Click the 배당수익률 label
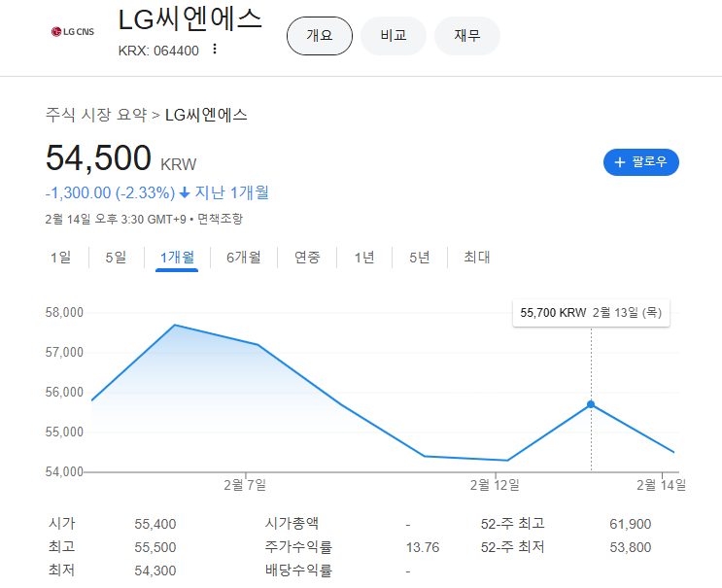This screenshot has width=722, height=588. [x=298, y=571]
